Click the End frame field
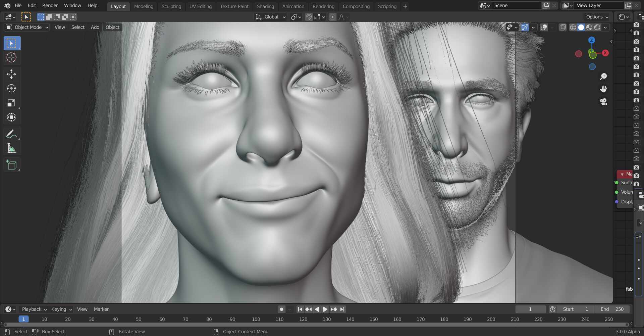 pos(612,309)
